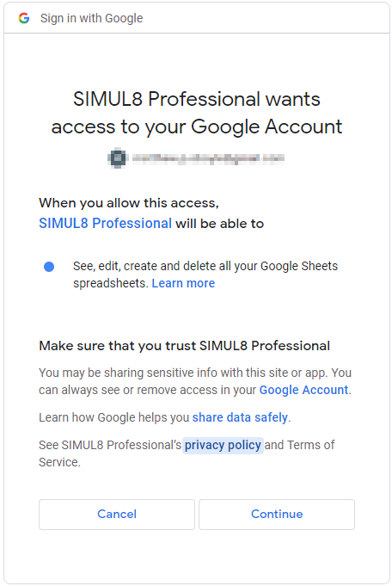Image resolution: width=392 pixels, height=586 pixels.
Task: Follow the share data safely link
Action: tap(240, 417)
